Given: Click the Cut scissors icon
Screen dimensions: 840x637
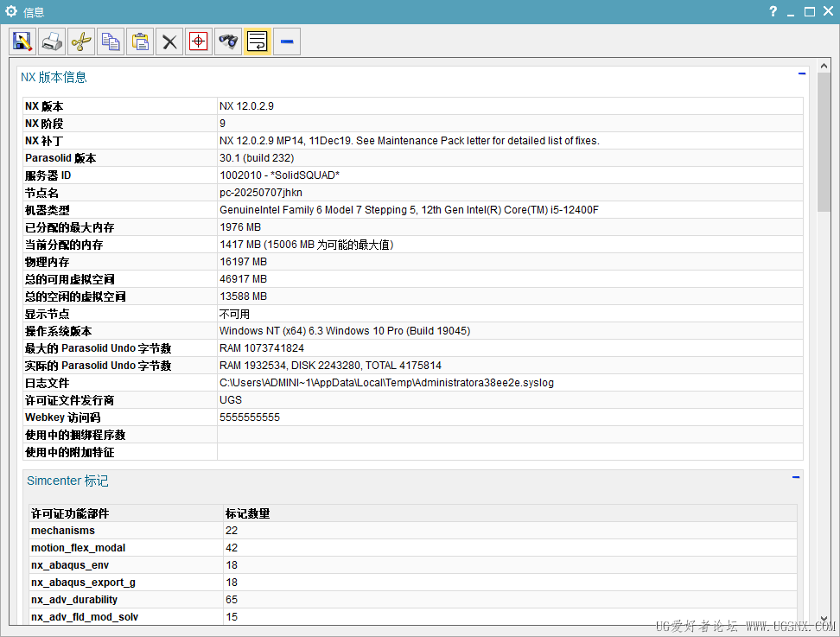Looking at the screenshot, I should tap(81, 41).
